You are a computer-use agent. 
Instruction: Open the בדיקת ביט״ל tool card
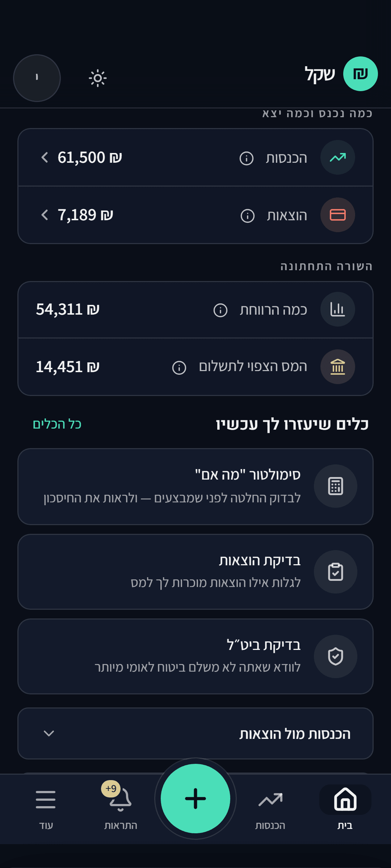[x=195, y=656]
